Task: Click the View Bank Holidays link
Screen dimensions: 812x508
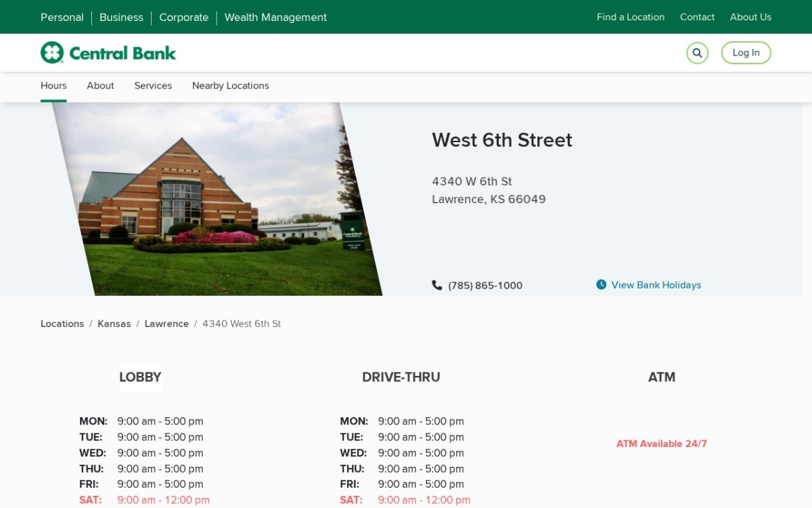Action: (656, 285)
